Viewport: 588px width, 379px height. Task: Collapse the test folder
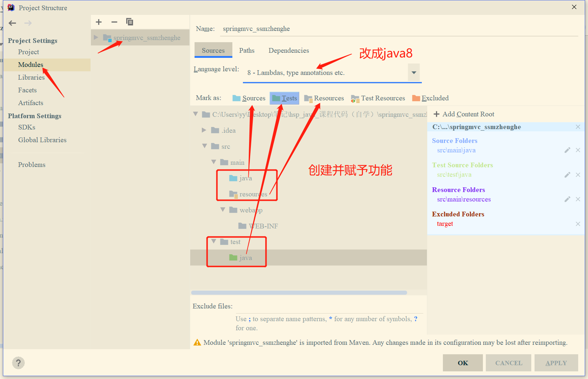click(213, 242)
